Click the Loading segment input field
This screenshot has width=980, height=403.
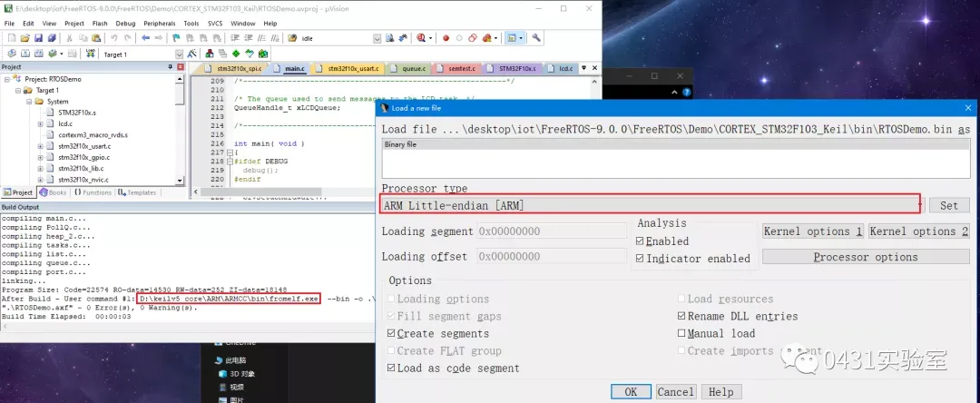tap(552, 231)
